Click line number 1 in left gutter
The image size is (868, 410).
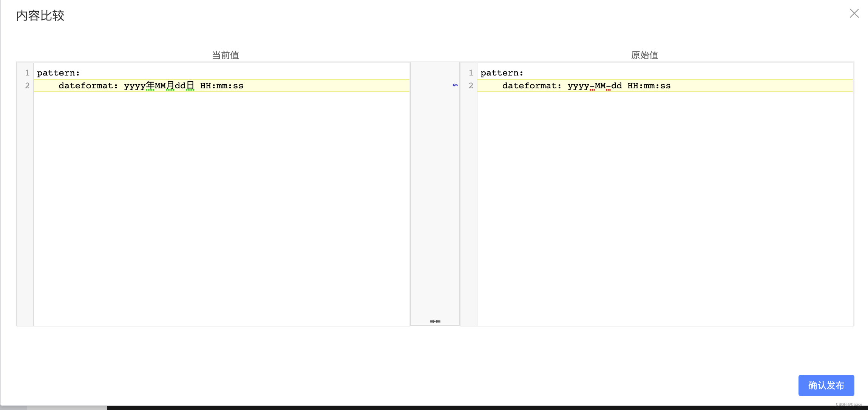point(27,73)
